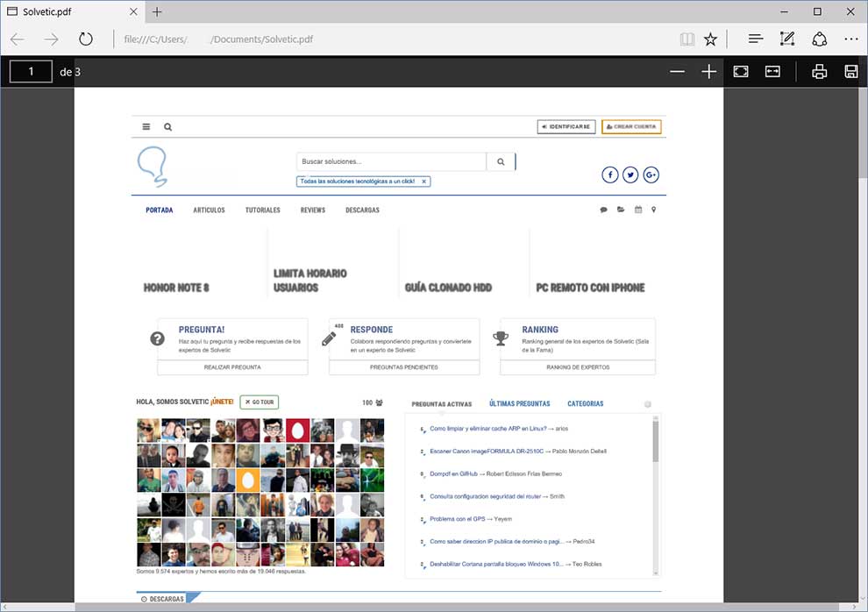Image resolution: width=868 pixels, height=612 pixels.
Task: Select the ARTICULOS menu item
Action: pos(209,210)
